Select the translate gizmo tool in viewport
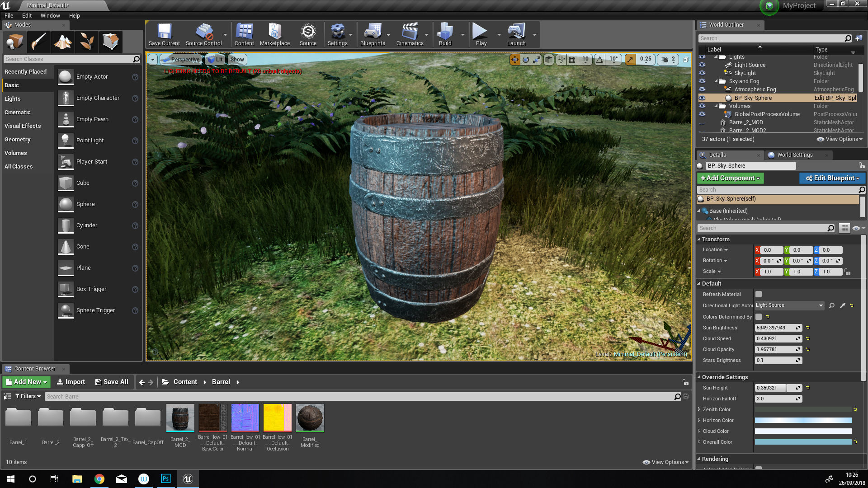This screenshot has height=488, width=868. pyautogui.click(x=515, y=60)
